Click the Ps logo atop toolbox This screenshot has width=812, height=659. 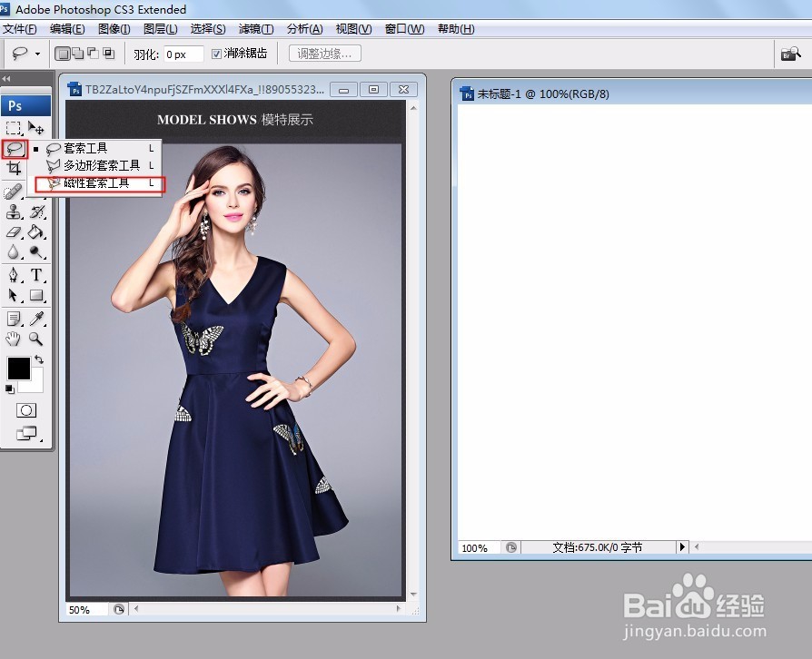click(x=26, y=105)
